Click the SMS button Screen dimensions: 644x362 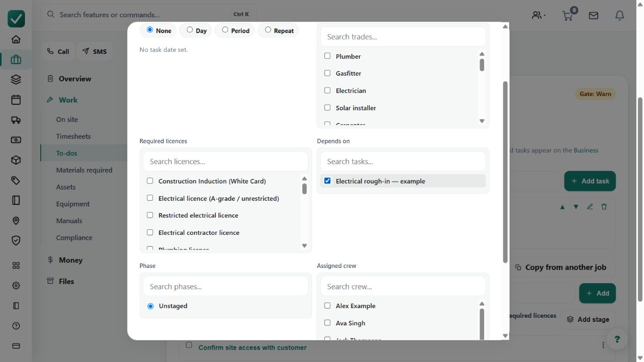pos(95,51)
